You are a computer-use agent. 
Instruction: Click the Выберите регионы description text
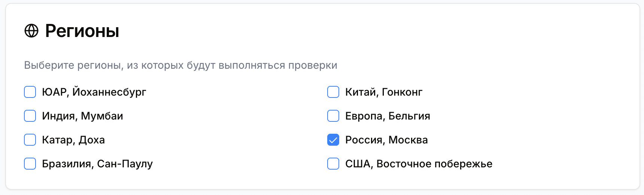click(x=180, y=65)
